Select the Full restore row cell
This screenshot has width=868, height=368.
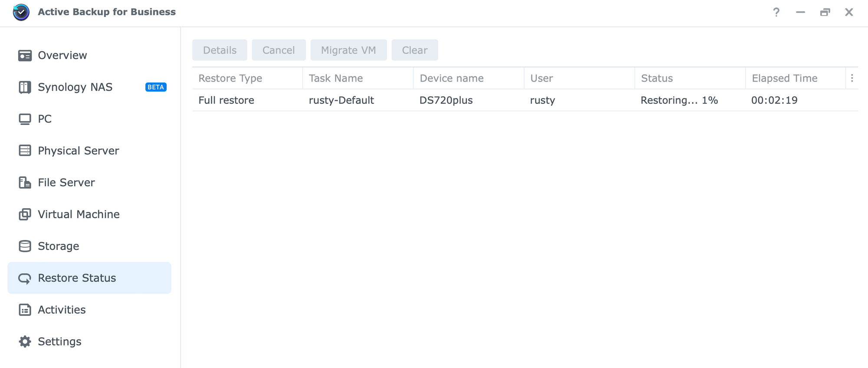[x=247, y=100]
